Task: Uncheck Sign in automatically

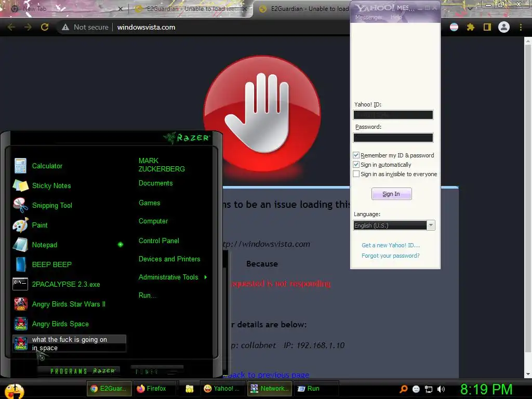Action: pos(356,165)
